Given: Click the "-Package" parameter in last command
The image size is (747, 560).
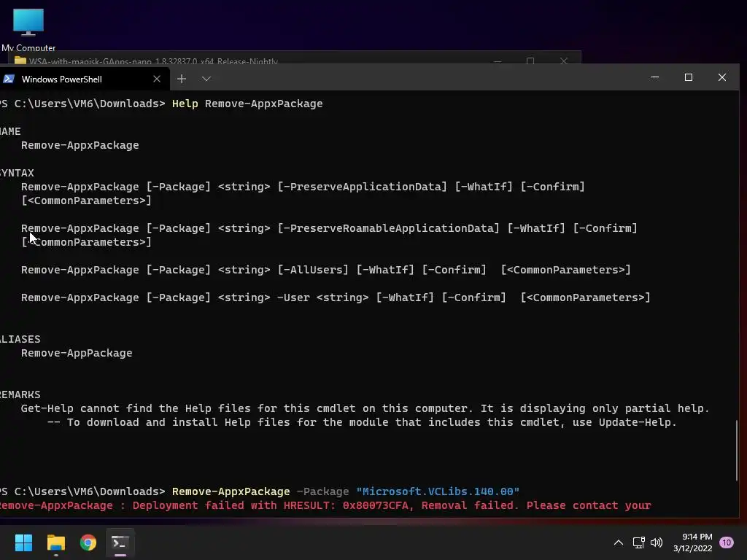Looking at the screenshot, I should [323, 491].
